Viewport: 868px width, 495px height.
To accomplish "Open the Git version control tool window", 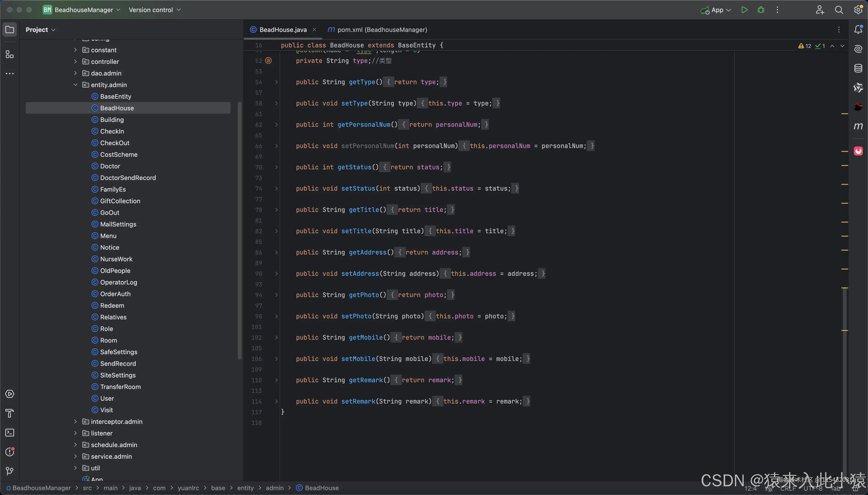I will 9,471.
